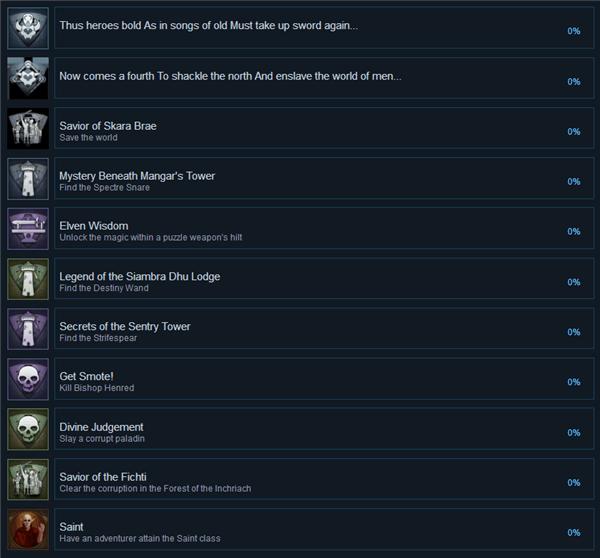
Task: Click the Mystery Beneath Mangar's Tower icon
Action: tap(28, 178)
